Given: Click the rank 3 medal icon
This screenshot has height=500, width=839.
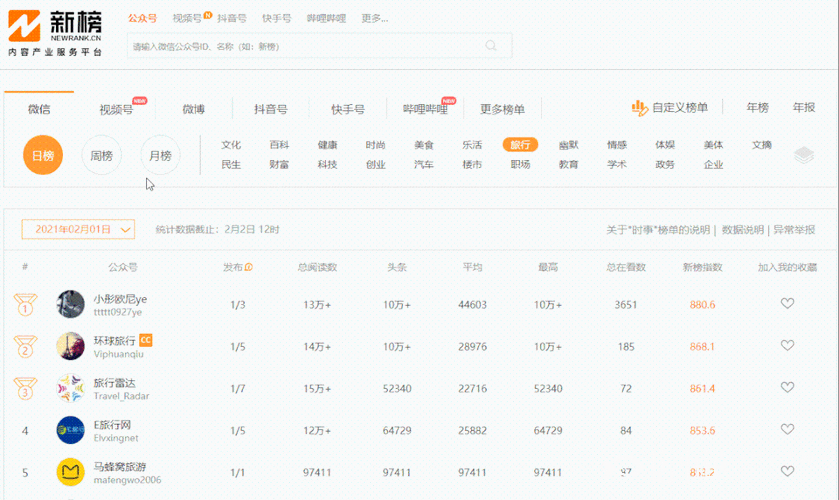Looking at the screenshot, I should pyautogui.click(x=25, y=388).
